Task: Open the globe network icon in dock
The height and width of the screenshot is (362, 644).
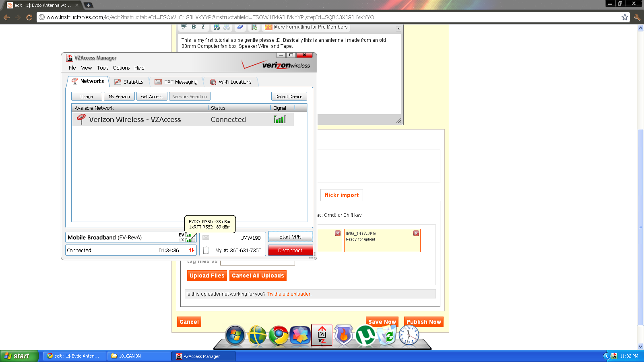Action: point(258,335)
